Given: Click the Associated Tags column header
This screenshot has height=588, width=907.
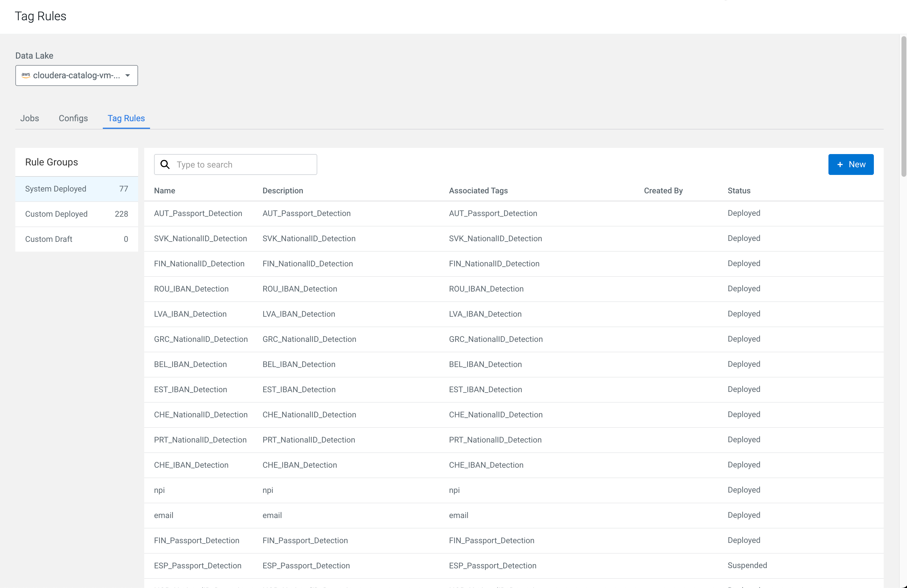Looking at the screenshot, I should click(x=478, y=191).
